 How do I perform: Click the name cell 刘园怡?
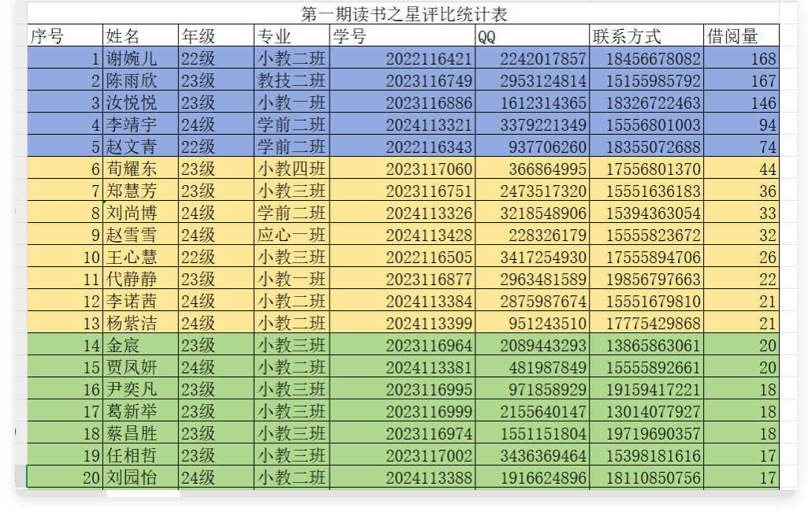(141, 477)
